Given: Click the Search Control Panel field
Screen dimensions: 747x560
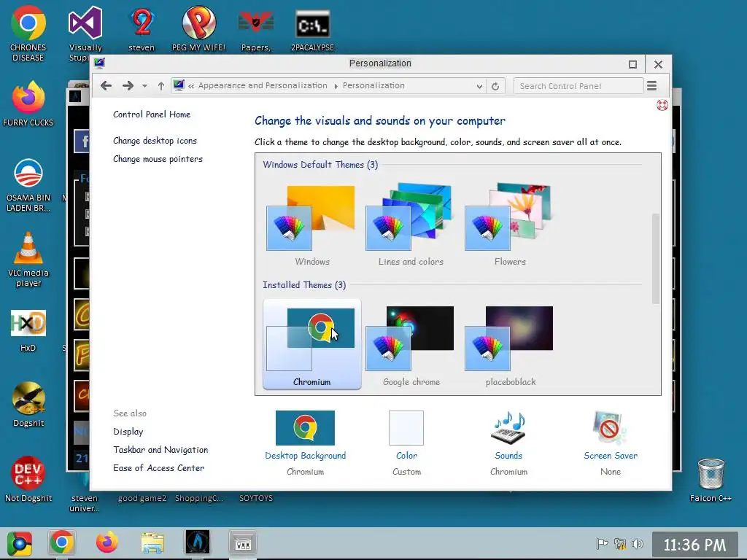Looking at the screenshot, I should click(578, 86).
